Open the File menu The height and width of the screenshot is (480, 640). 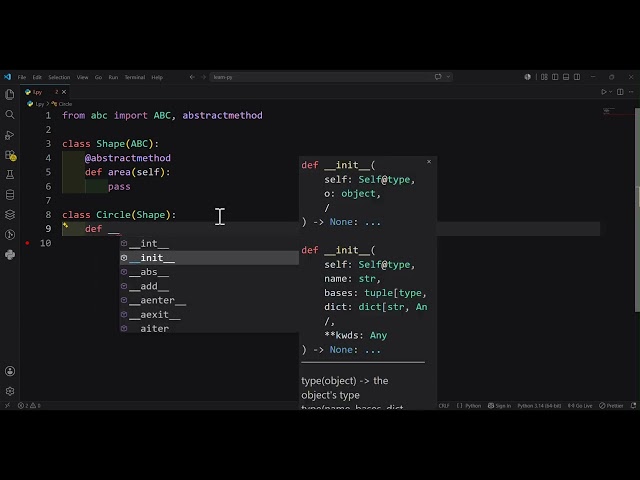tap(22, 77)
